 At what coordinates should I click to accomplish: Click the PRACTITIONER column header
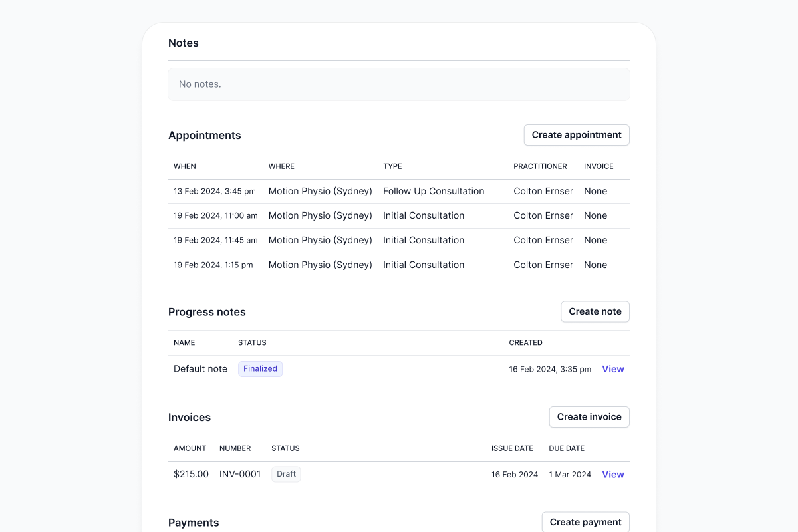[x=540, y=166]
